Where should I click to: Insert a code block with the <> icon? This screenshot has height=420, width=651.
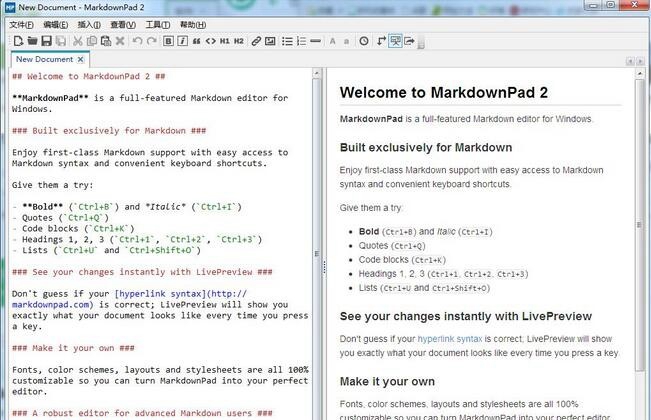[x=210, y=41]
